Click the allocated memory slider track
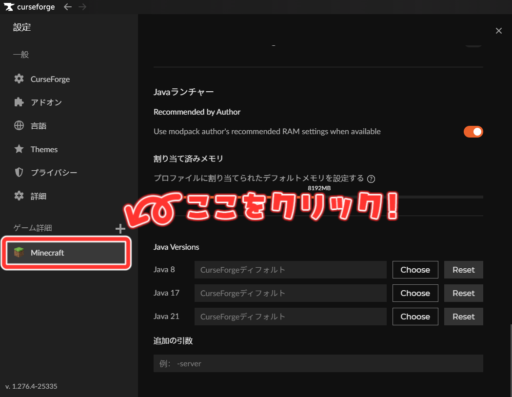The height and width of the screenshot is (397, 512). coord(318,197)
